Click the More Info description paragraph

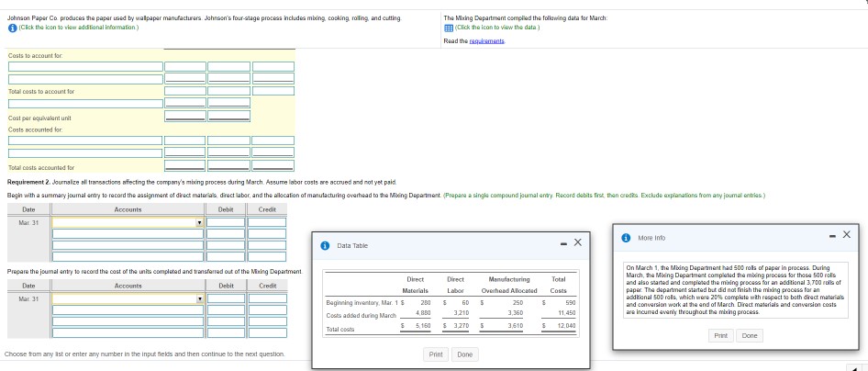coord(733,289)
